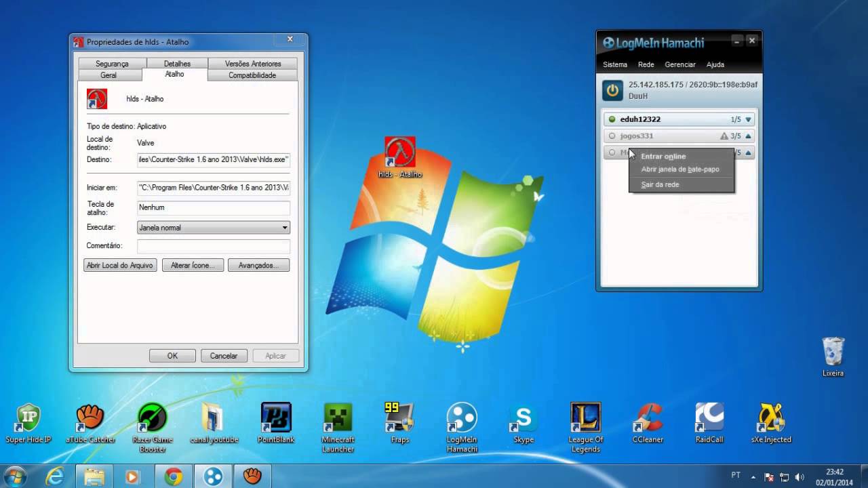Screen dimensions: 868x488
Task: Open Internet Explorer from taskbar
Action: (x=54, y=476)
